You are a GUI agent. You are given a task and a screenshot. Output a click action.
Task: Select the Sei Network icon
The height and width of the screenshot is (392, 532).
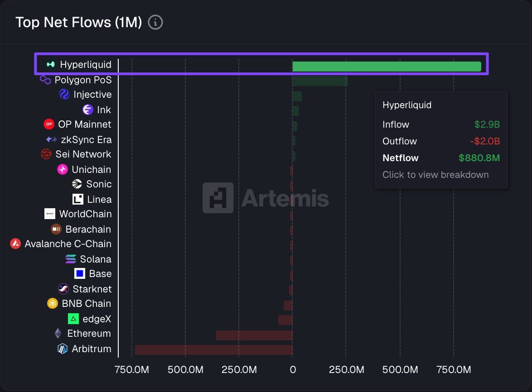(x=47, y=154)
